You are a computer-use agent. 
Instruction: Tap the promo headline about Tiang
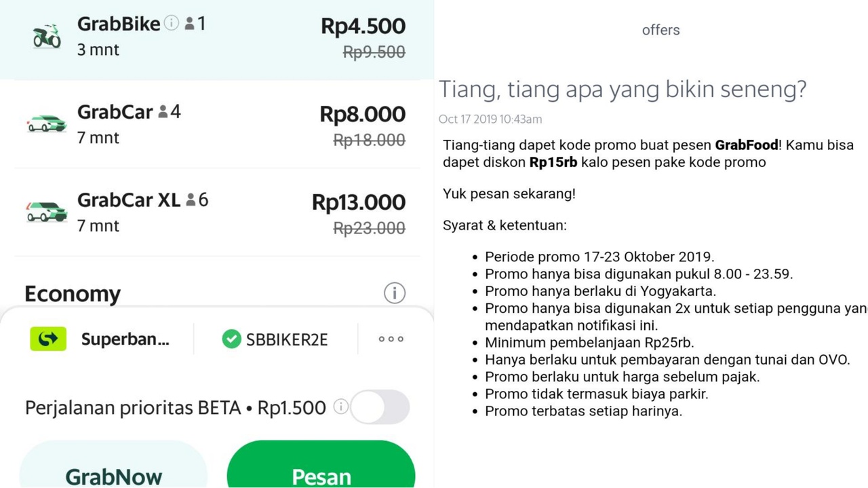point(623,90)
